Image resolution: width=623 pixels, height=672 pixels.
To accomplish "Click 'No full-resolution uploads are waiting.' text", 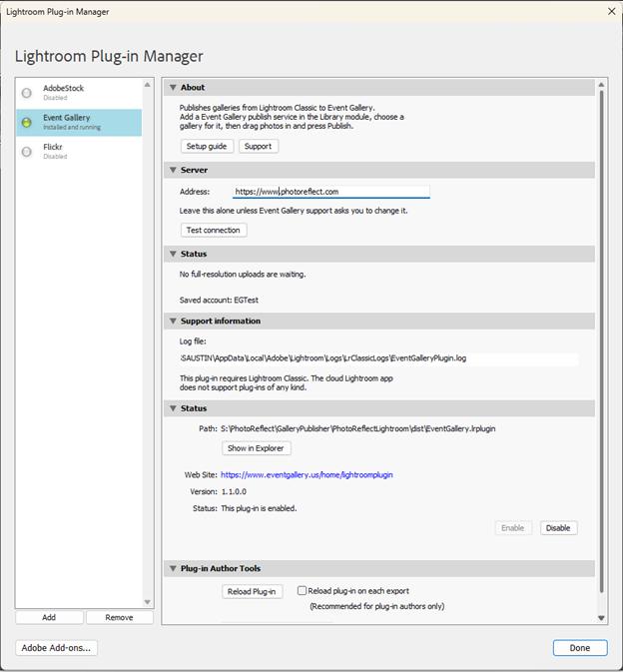I will (x=243, y=275).
